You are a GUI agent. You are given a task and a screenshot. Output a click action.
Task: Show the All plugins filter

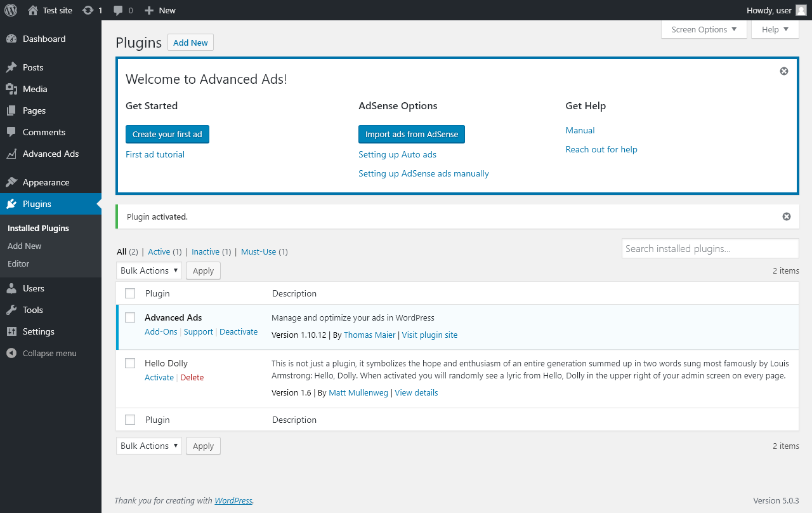coord(122,251)
